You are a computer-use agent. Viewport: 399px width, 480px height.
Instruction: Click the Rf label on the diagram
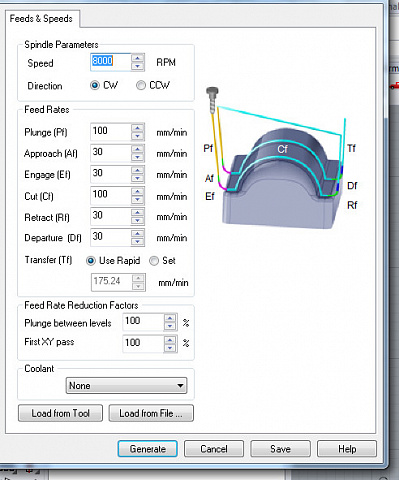pyautogui.click(x=352, y=205)
